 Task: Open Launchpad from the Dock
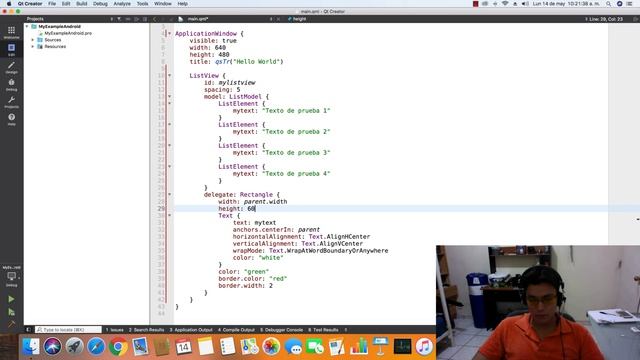75,347
